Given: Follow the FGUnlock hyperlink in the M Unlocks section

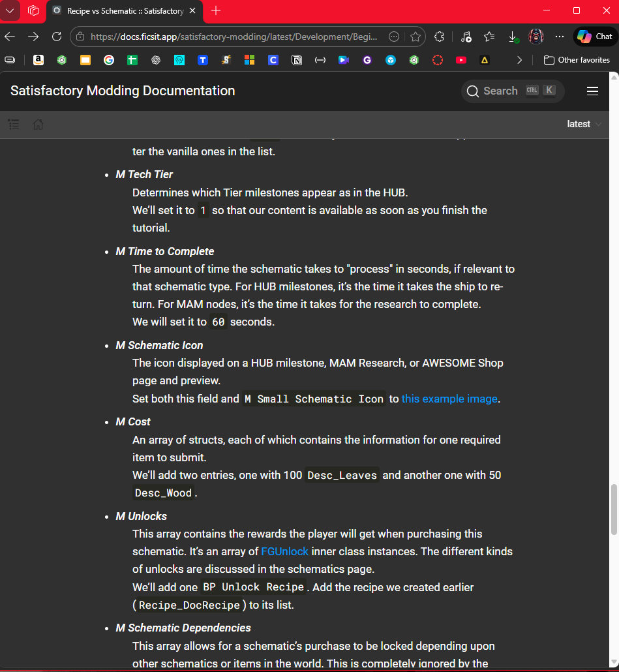Looking at the screenshot, I should point(285,551).
